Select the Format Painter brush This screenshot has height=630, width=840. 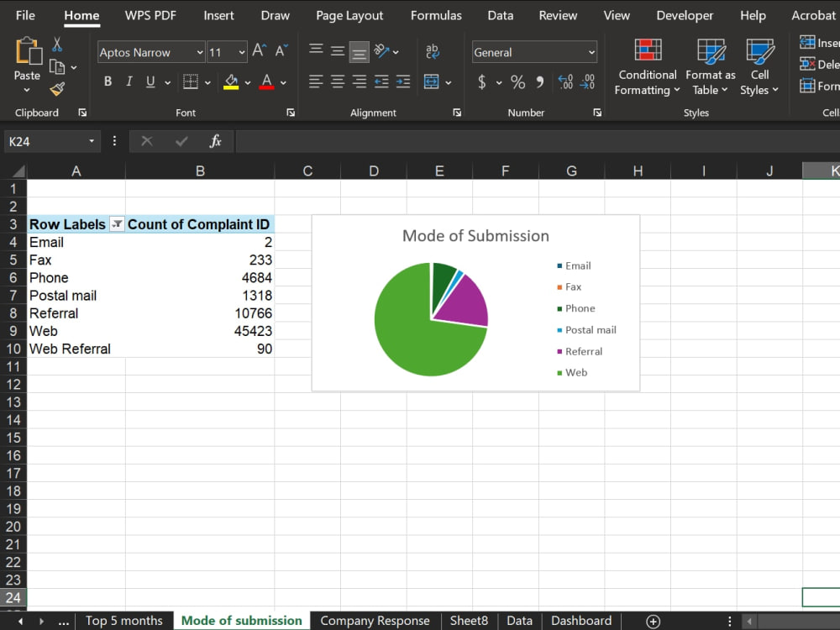57,89
